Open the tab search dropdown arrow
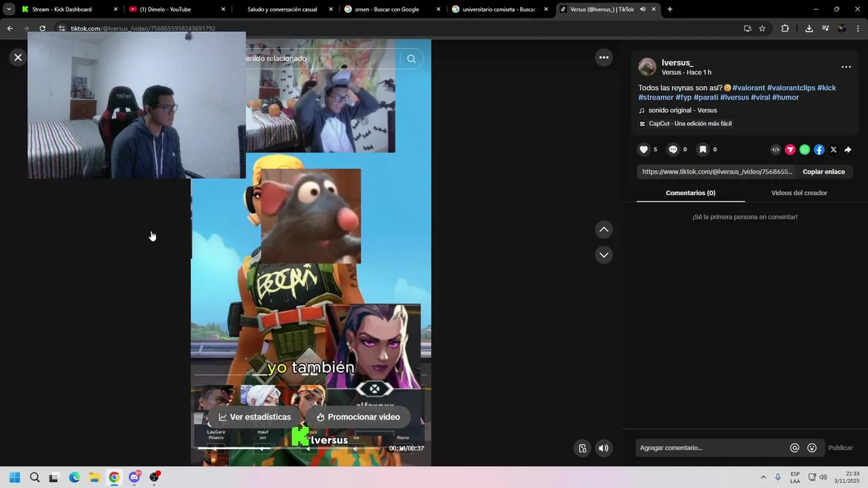Screen dimensions: 868x488 pos(9,9)
